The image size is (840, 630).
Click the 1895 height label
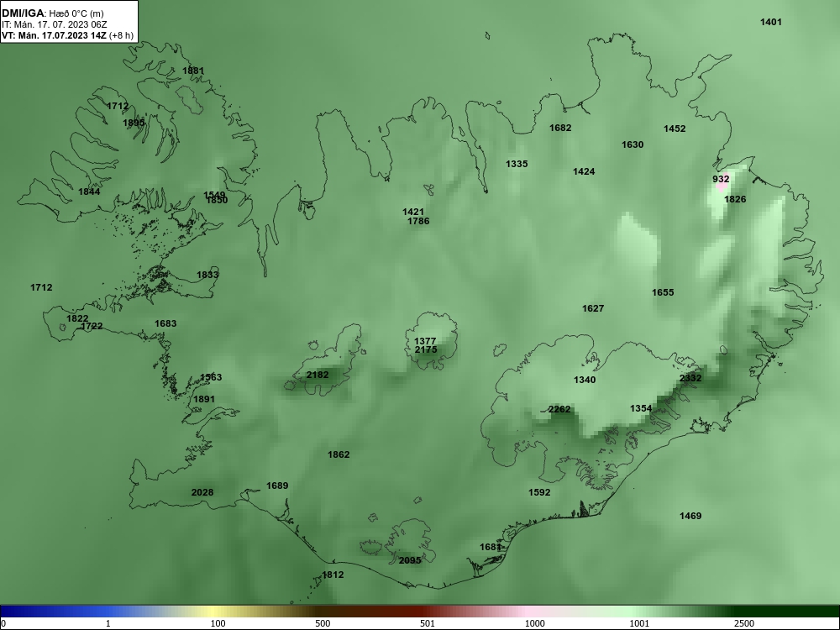[134, 123]
